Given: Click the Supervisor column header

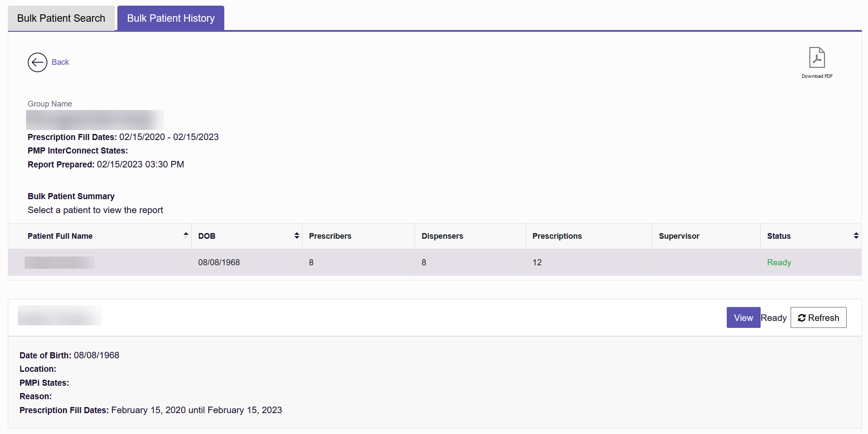Looking at the screenshot, I should point(679,236).
